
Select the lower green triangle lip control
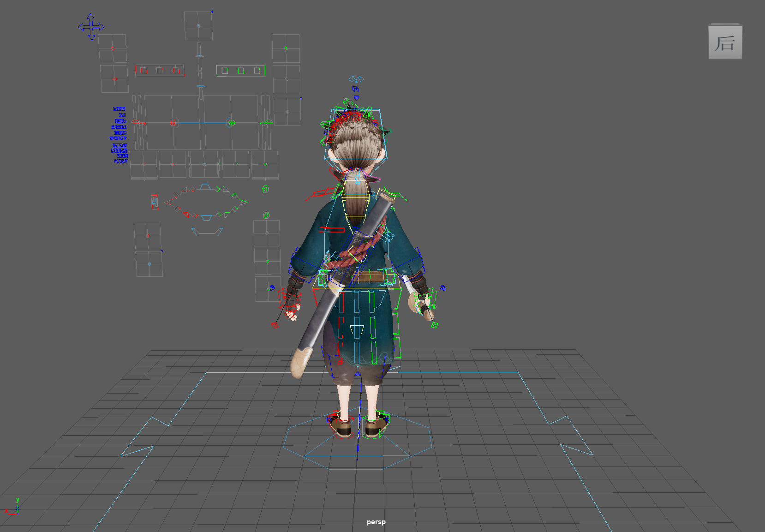coord(227,215)
